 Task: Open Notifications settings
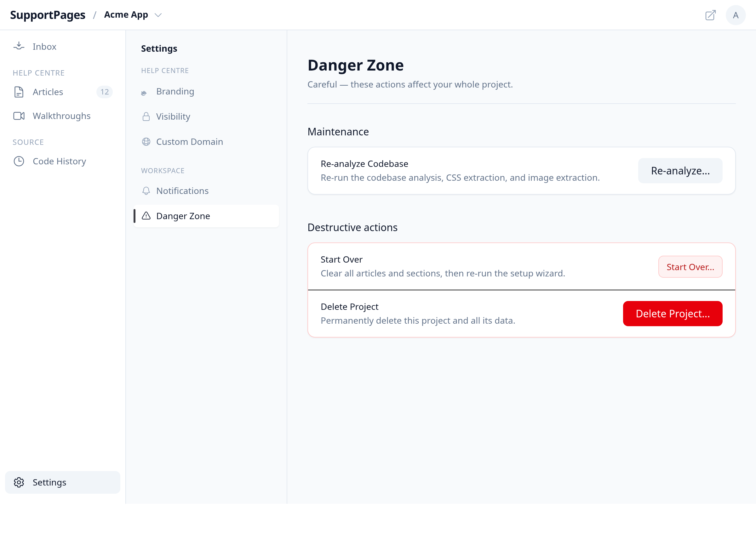coord(206,191)
